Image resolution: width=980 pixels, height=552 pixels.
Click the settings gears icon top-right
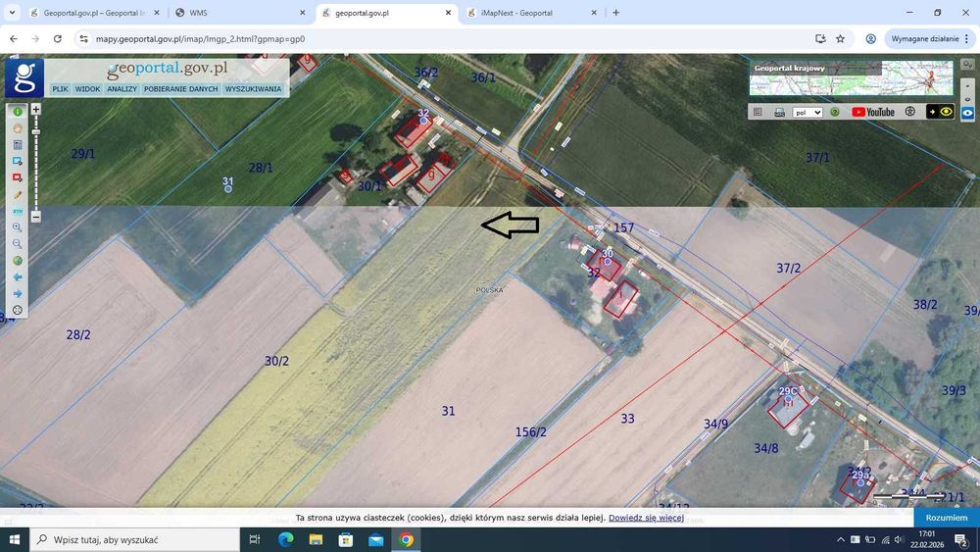(967, 65)
